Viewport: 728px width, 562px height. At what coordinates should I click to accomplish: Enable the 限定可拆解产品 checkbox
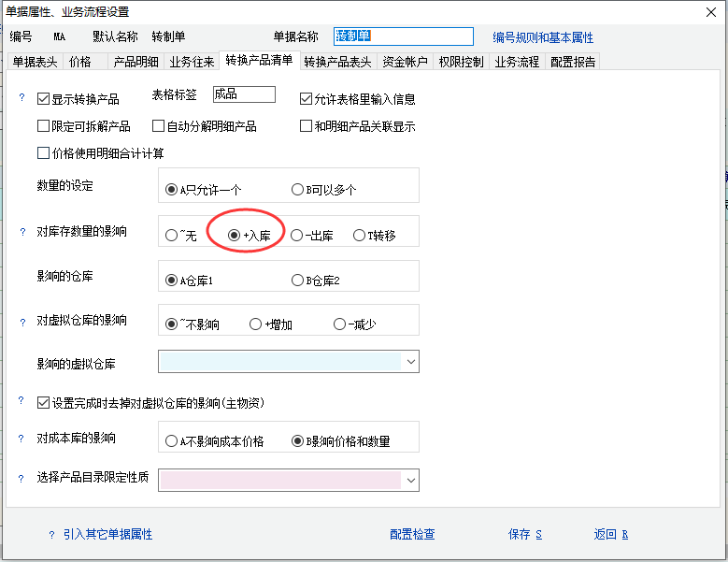(x=43, y=126)
